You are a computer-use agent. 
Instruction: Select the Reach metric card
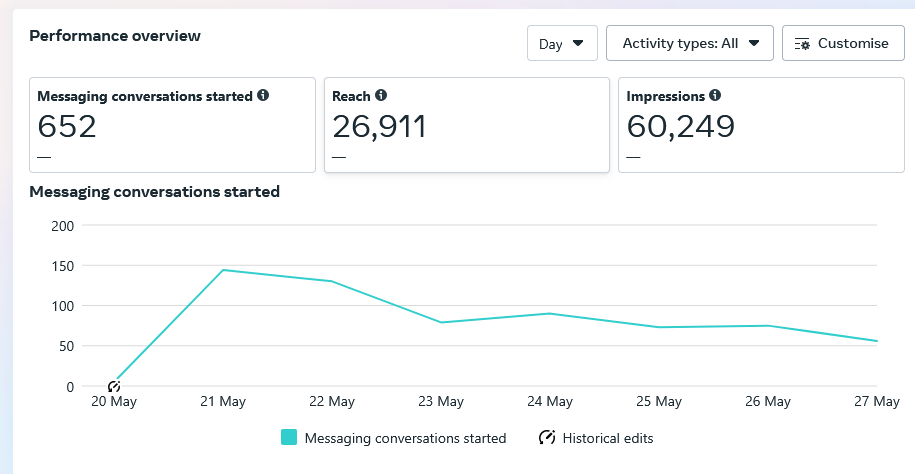[466, 125]
